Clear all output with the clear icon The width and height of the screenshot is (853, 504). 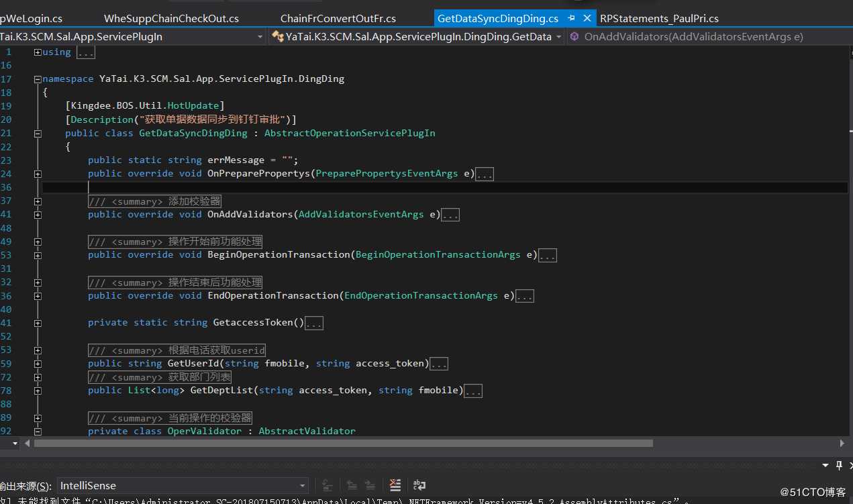pyautogui.click(x=395, y=485)
